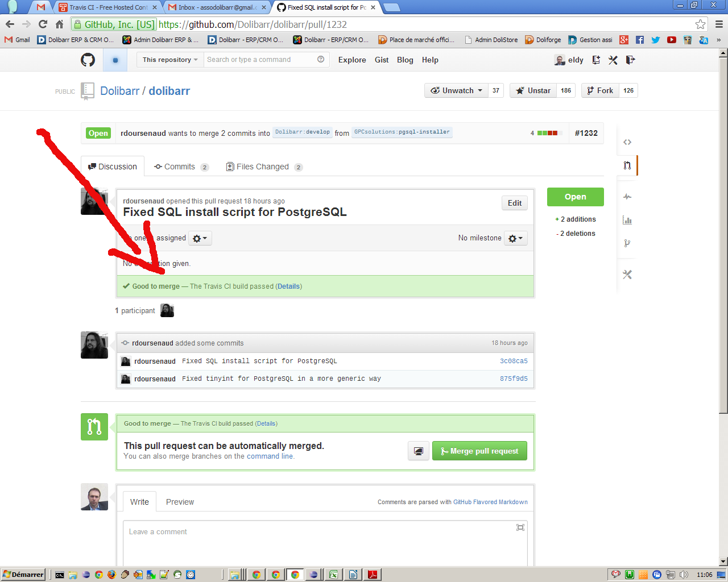
Task: Switch to the Travis CI browser tab
Action: pyautogui.click(x=107, y=7)
